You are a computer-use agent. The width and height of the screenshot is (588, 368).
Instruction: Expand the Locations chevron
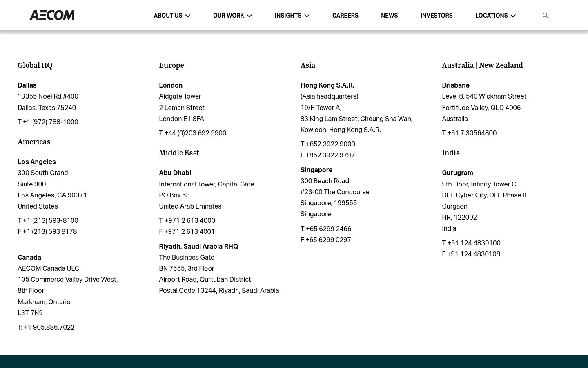(513, 16)
